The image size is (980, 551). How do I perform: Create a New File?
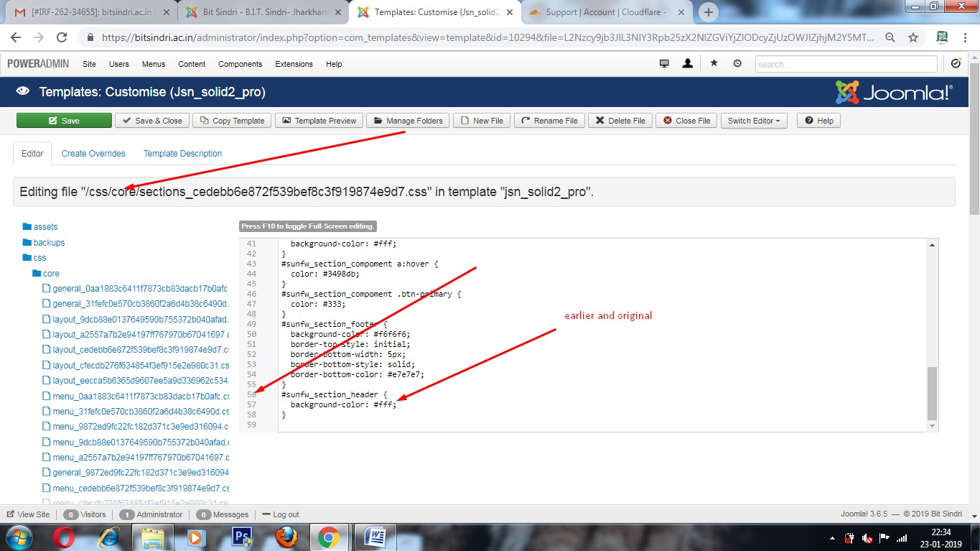(482, 121)
